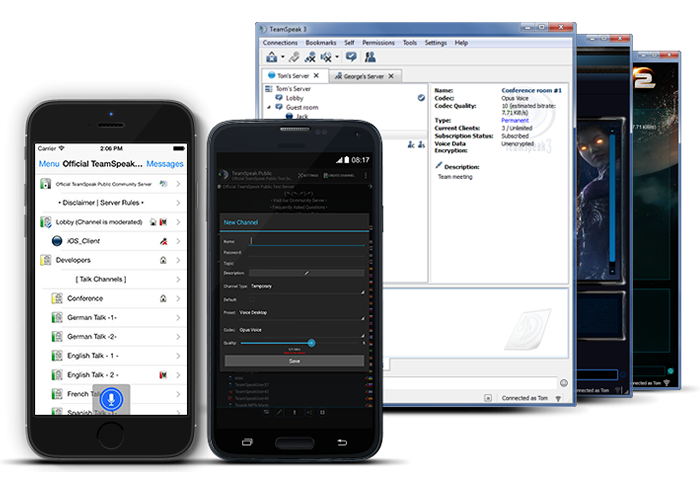Open the emoticon picker beside chat input
This screenshot has width=700, height=482.
click(x=564, y=383)
